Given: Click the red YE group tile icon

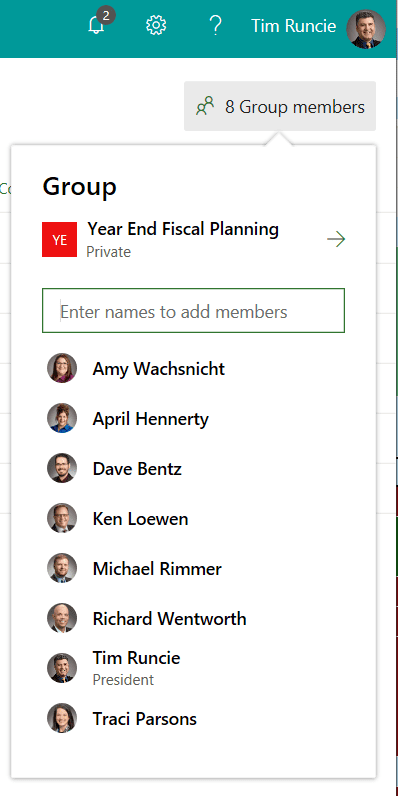Looking at the screenshot, I should pyautogui.click(x=59, y=239).
